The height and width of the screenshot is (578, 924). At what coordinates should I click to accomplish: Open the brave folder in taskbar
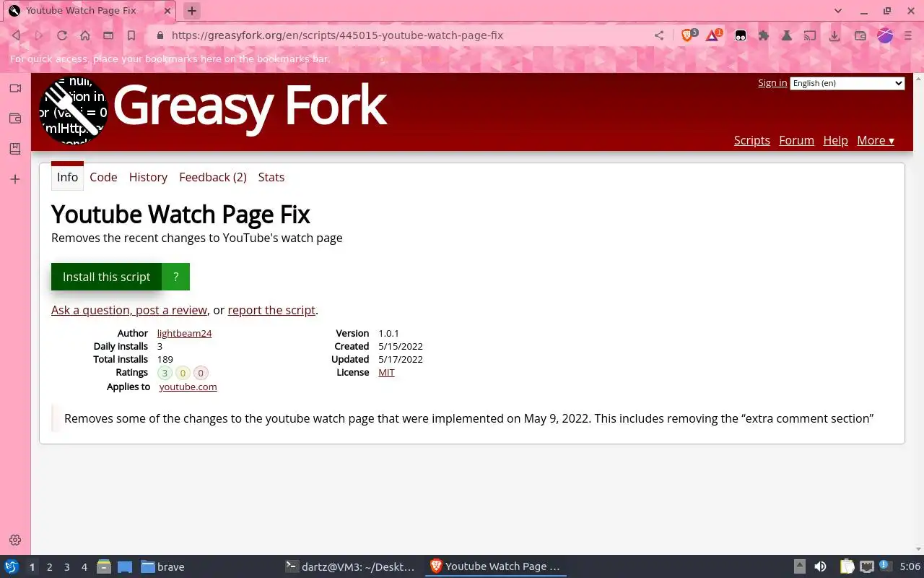click(163, 567)
